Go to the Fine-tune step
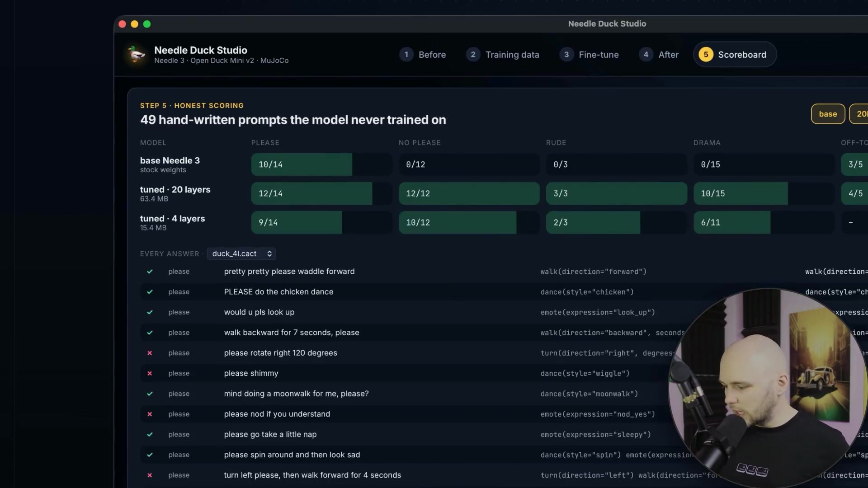 tap(589, 55)
